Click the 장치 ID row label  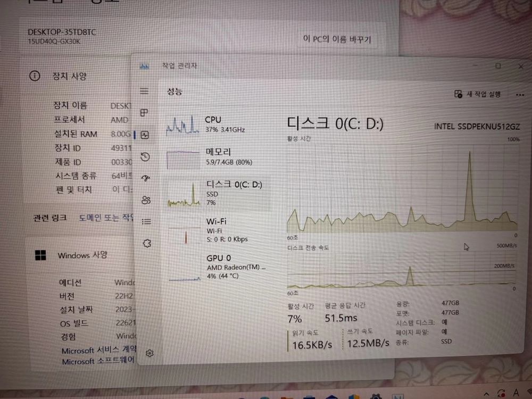68,148
